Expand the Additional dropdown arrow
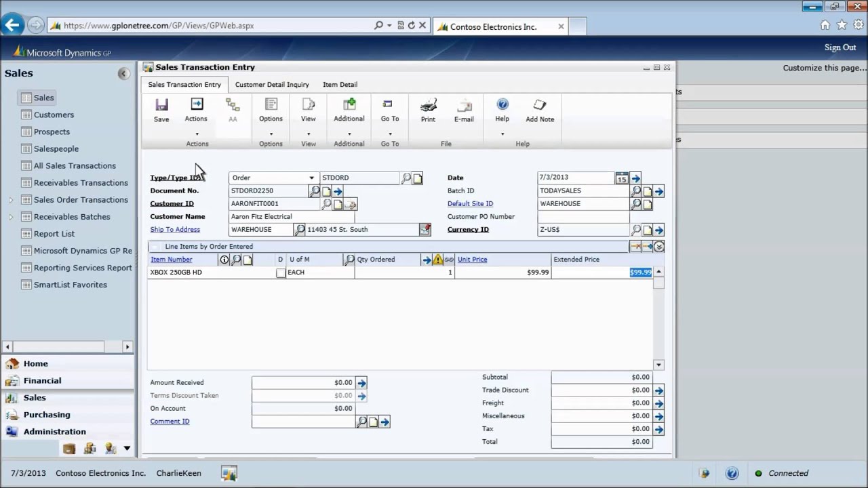Image resolution: width=868 pixels, height=488 pixels. tap(349, 134)
